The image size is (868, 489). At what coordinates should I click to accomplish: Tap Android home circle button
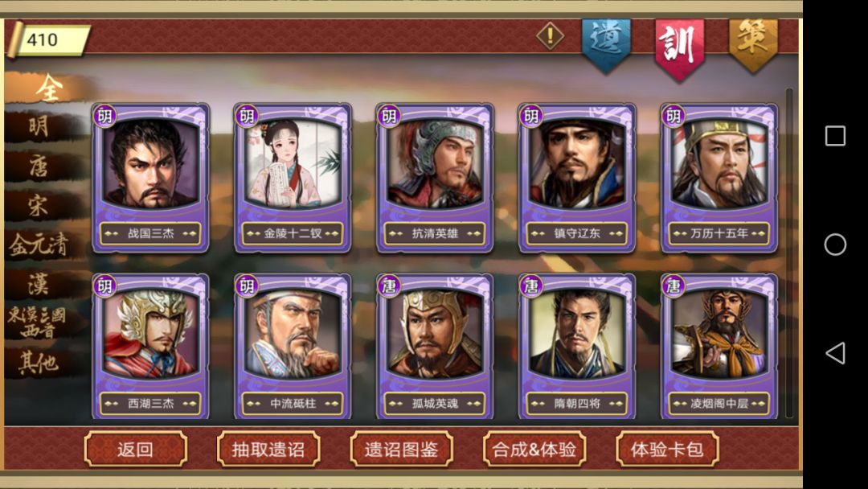click(x=835, y=244)
